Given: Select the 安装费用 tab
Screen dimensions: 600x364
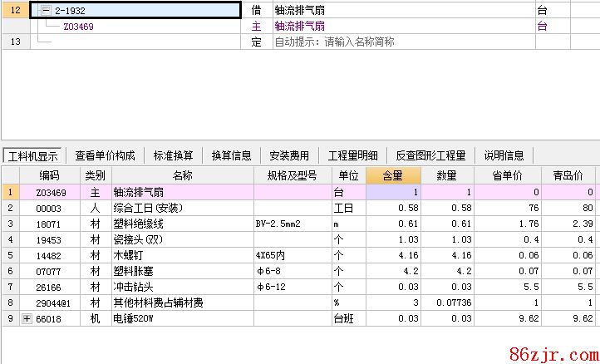Looking at the screenshot, I should pos(289,155).
